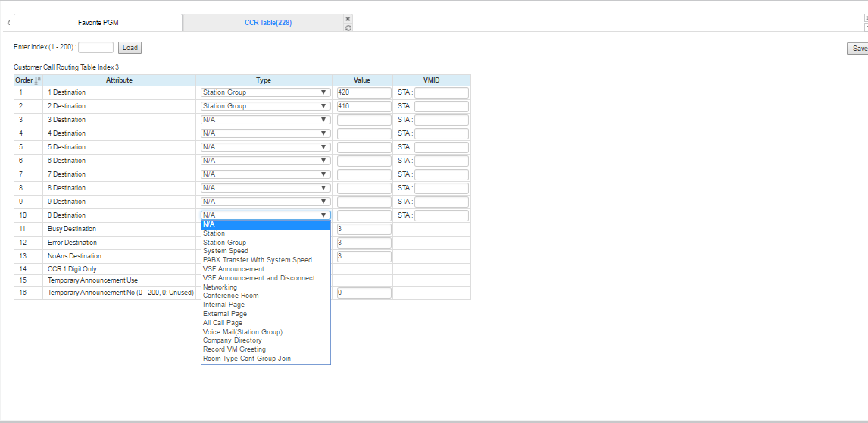Choose Station Group from the open list

point(224,243)
